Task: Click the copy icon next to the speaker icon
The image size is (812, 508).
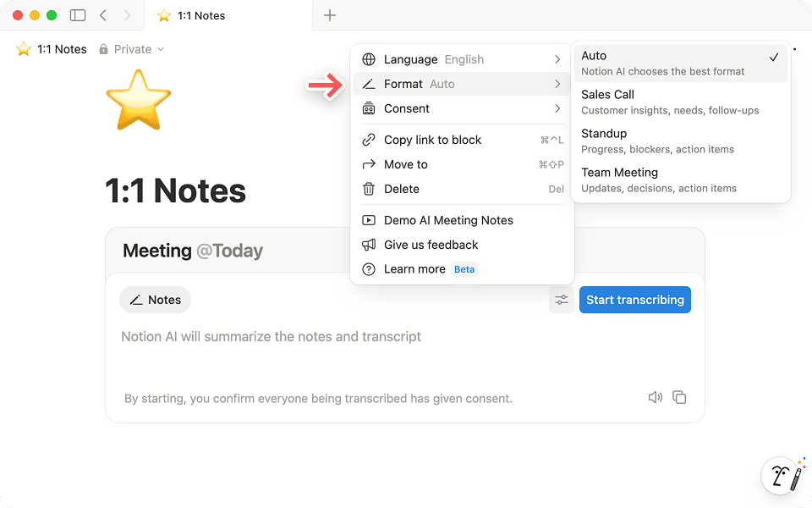Action: point(679,397)
